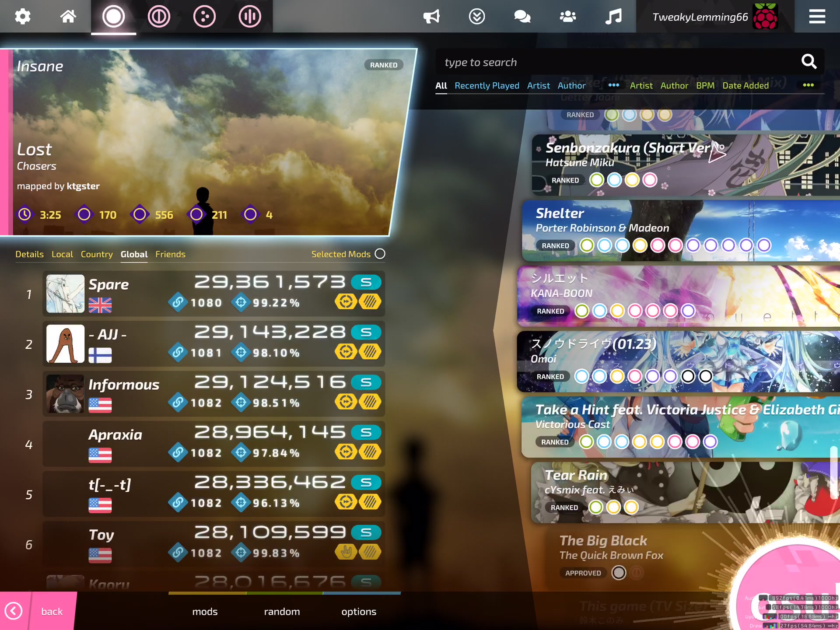Open the music player/now playing icon
Image resolution: width=840 pixels, height=630 pixels.
611,16
